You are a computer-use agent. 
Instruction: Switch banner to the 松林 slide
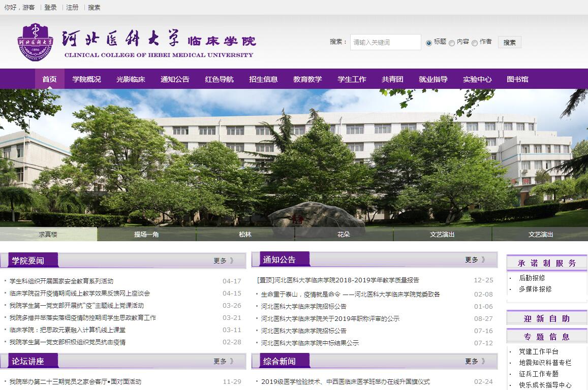click(x=245, y=234)
